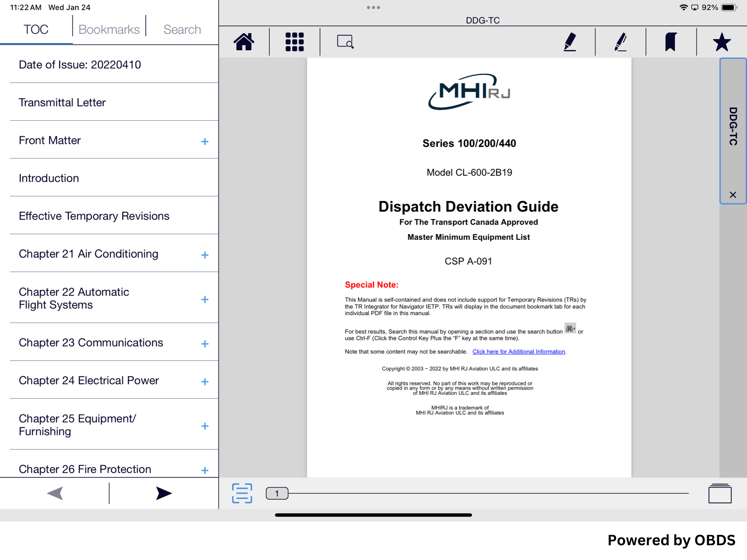Click the page 1 slider handle

click(277, 493)
